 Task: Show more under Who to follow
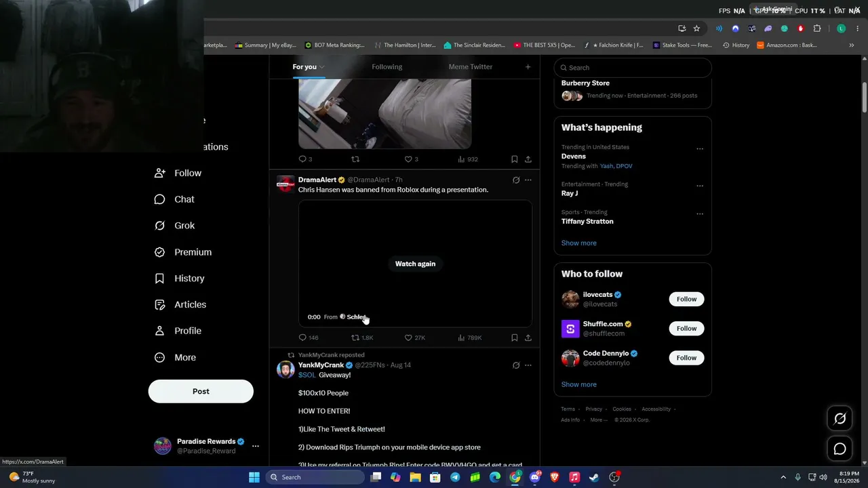(579, 384)
